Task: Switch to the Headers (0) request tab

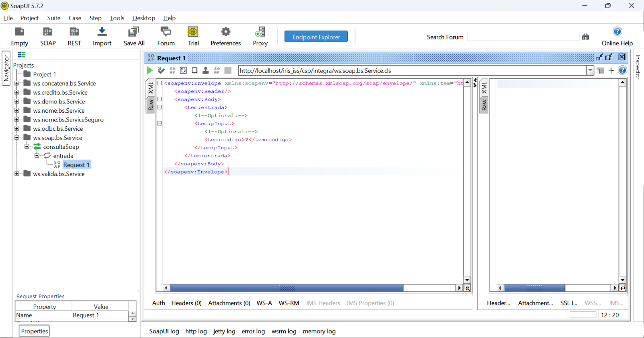Action: (x=186, y=303)
